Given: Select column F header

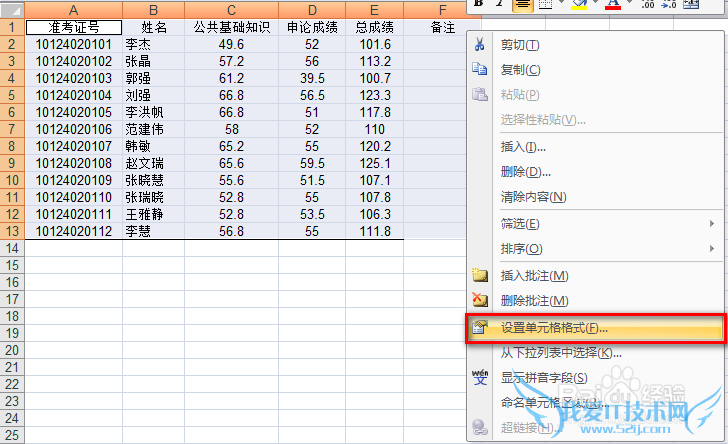Looking at the screenshot, I should [x=442, y=10].
